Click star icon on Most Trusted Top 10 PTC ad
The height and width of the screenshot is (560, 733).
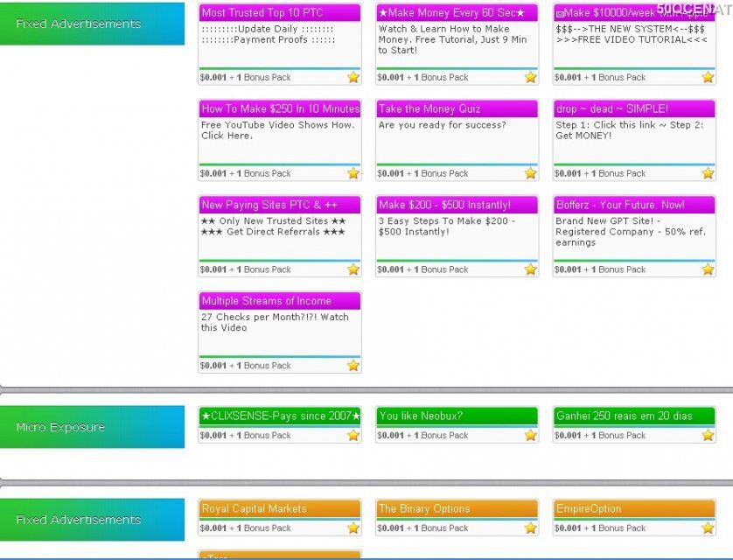353,77
